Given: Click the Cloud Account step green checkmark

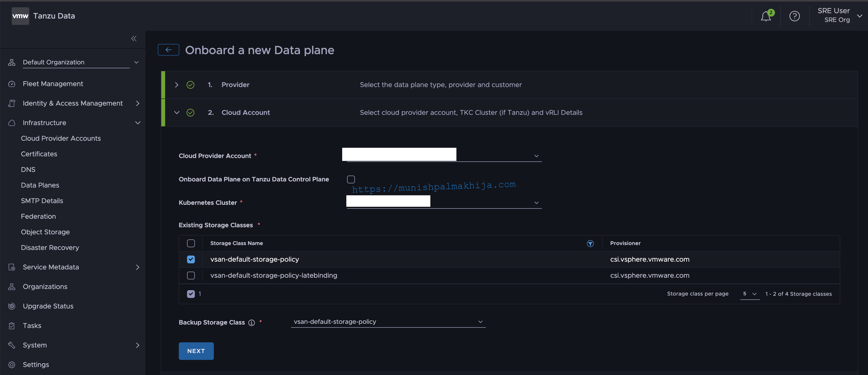Looking at the screenshot, I should [x=190, y=113].
